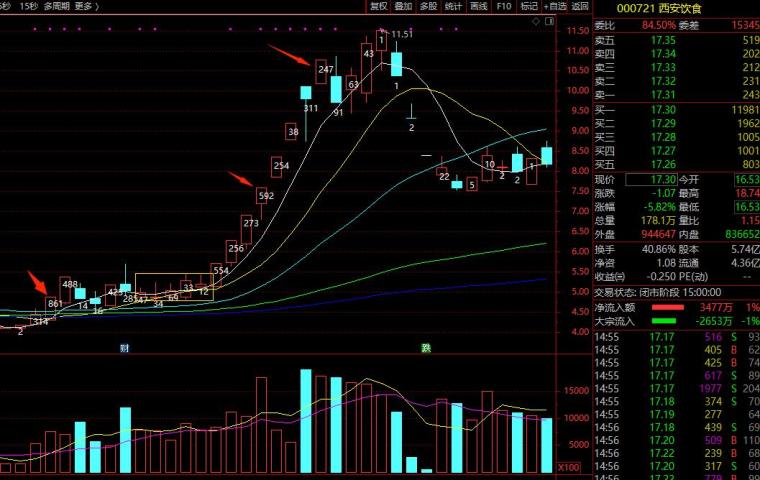Click the 总量 178.1万 value
Screen dimensions: 760x480
point(658,221)
